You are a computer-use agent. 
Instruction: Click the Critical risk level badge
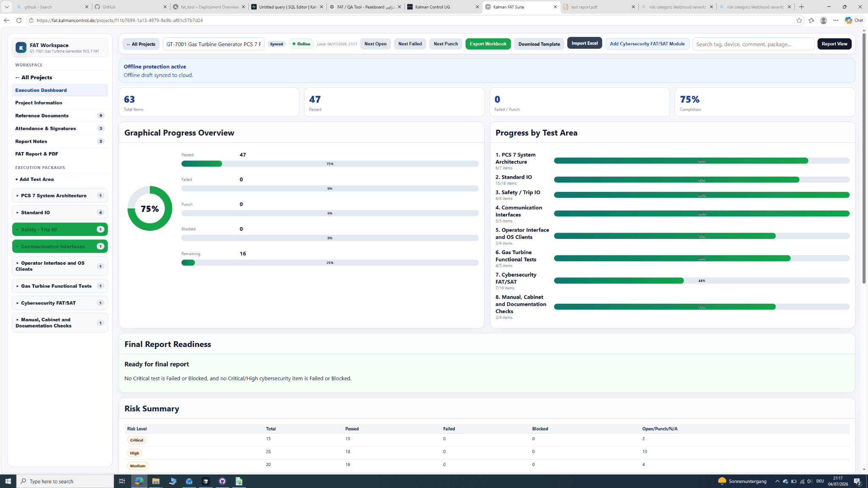tap(136, 440)
